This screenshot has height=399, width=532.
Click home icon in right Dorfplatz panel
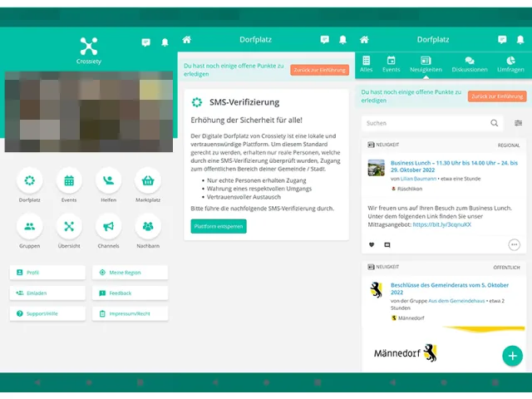click(x=364, y=40)
